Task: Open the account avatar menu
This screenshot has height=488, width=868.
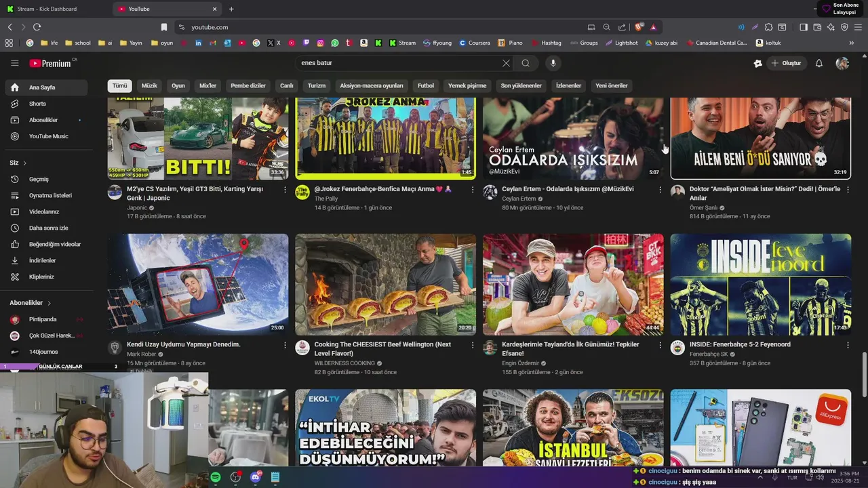Action: click(x=842, y=63)
